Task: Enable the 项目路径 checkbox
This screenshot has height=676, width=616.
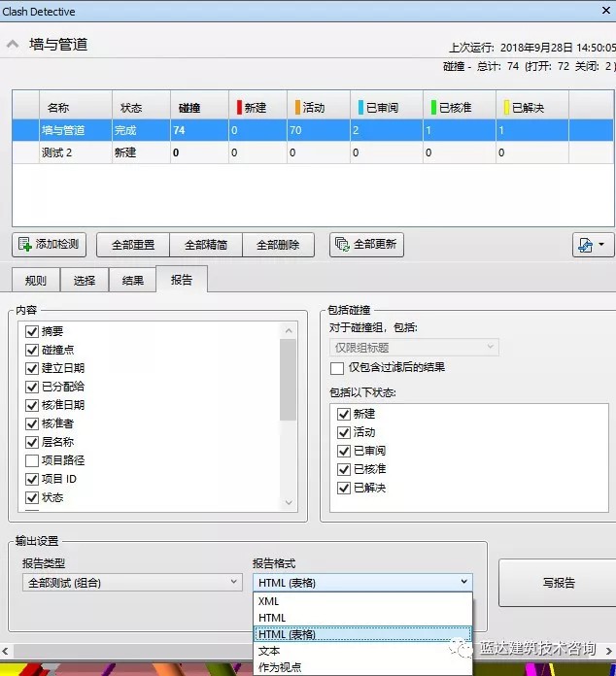Action: (x=32, y=460)
